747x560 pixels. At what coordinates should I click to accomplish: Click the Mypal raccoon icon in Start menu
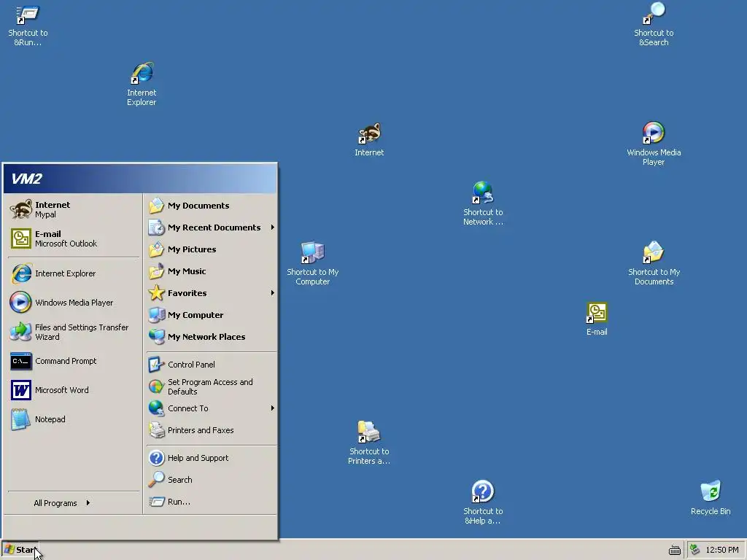21,209
